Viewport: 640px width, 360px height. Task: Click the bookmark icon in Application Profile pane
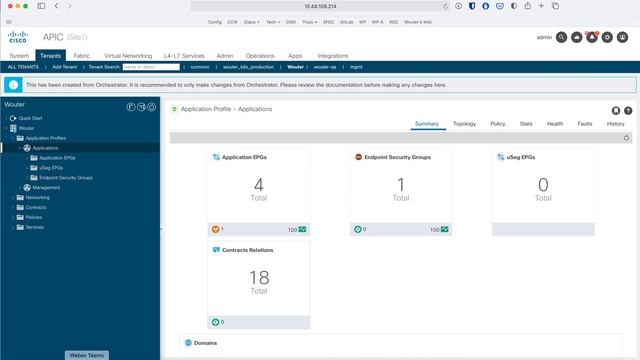point(616,110)
